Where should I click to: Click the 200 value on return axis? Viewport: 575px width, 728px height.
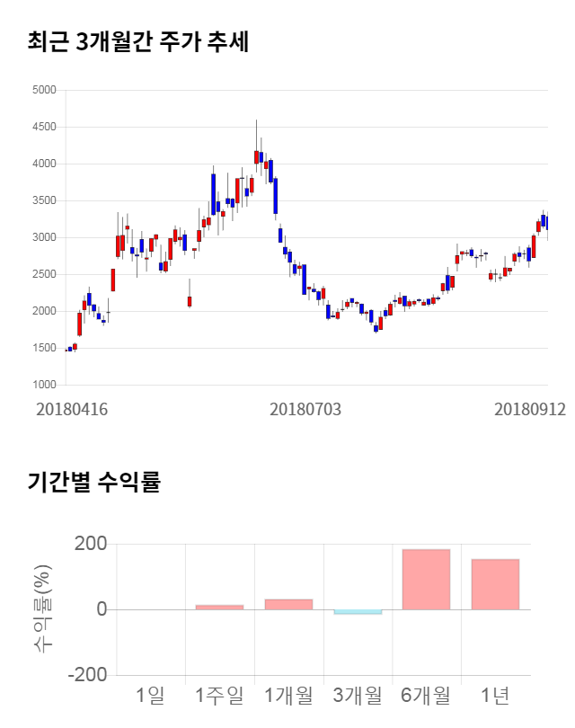90,544
